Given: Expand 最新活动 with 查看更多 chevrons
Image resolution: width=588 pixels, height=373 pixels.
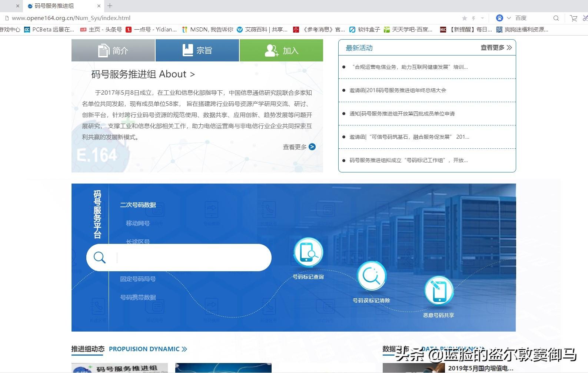Looking at the screenshot, I should tap(496, 48).
